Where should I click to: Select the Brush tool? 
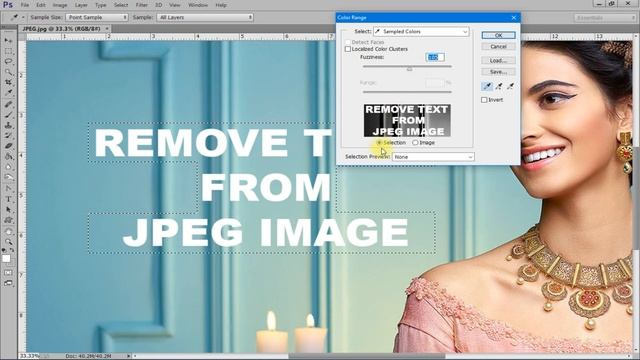point(8,115)
